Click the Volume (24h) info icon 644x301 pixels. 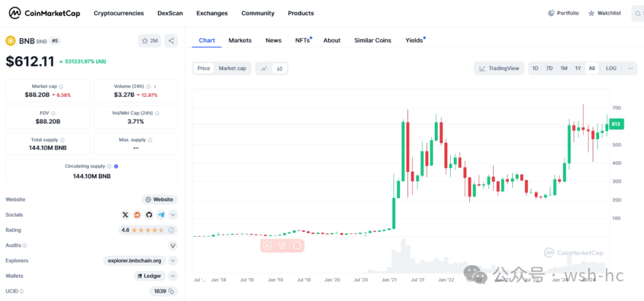pos(148,87)
